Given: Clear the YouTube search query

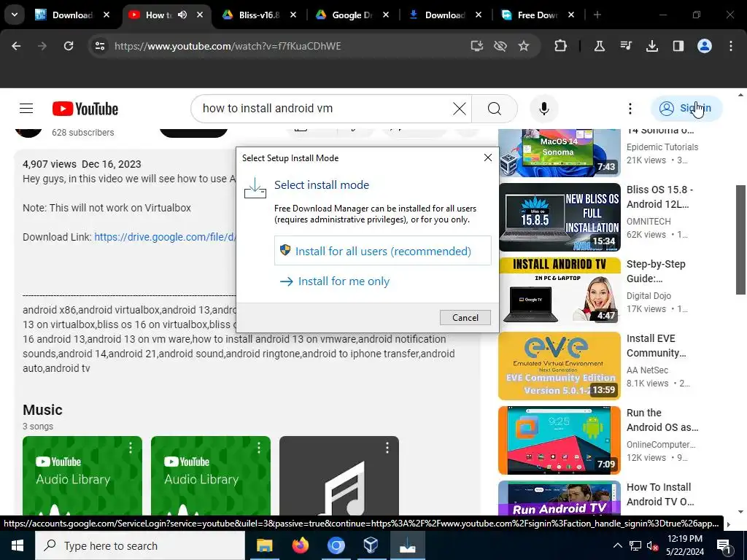Looking at the screenshot, I should (460, 109).
